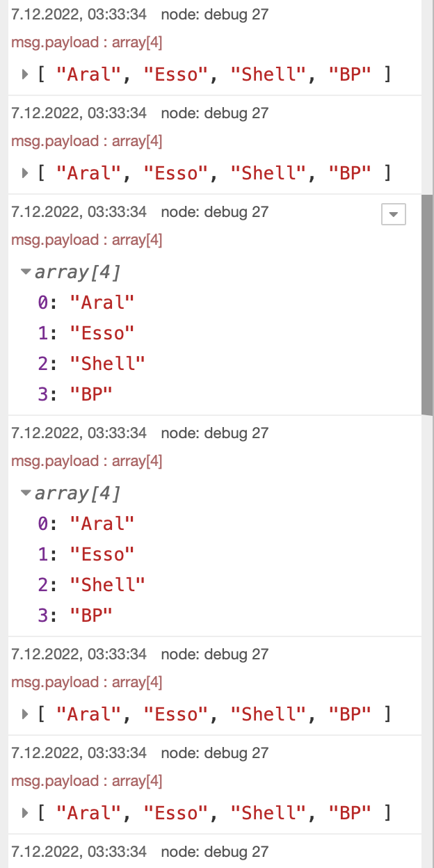Select "Esso" value in second expanded array
Viewport: 434px width, 868px height.
coord(102,554)
